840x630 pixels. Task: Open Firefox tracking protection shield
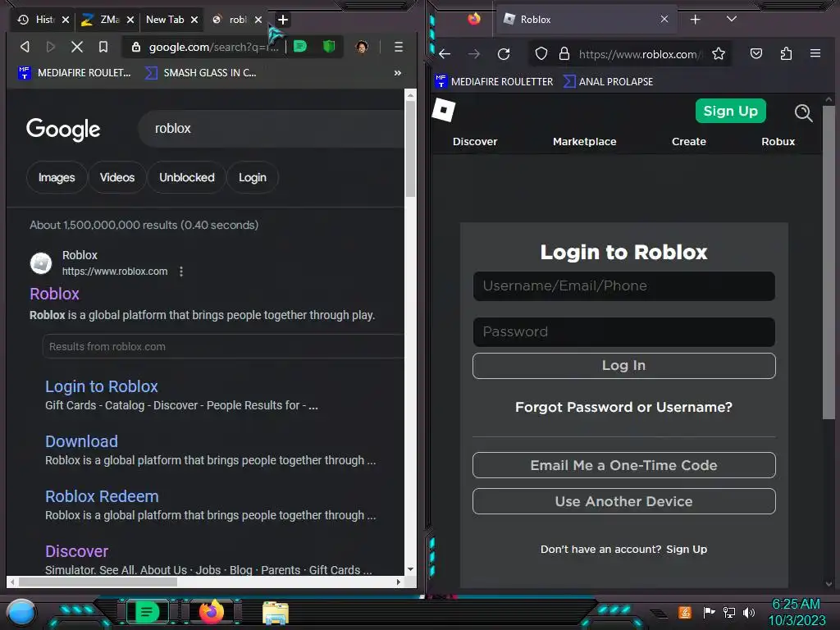pos(541,54)
